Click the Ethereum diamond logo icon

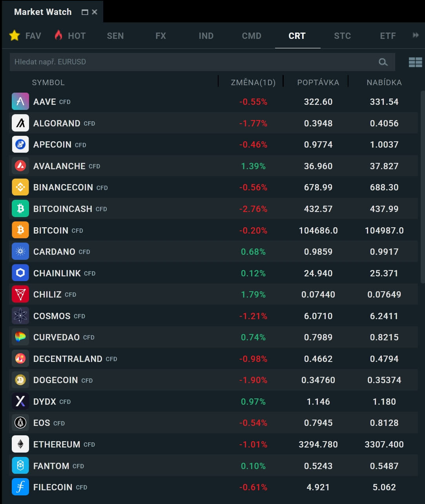pyautogui.click(x=20, y=444)
